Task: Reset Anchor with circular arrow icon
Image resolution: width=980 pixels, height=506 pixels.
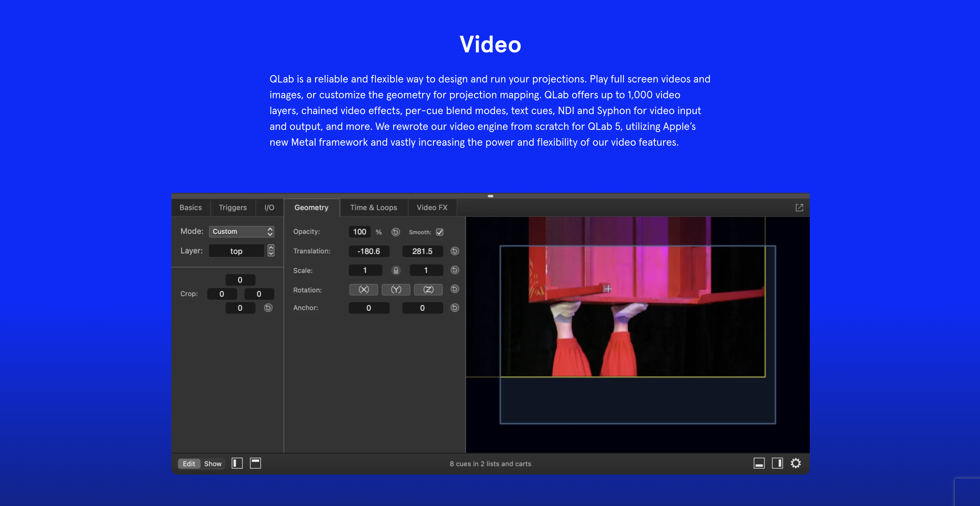Action: [x=455, y=308]
